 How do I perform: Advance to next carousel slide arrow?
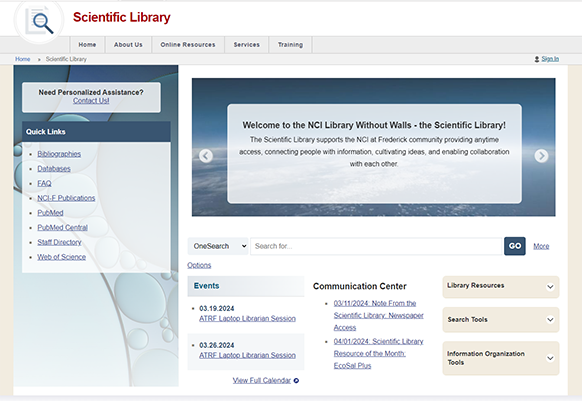(x=541, y=156)
